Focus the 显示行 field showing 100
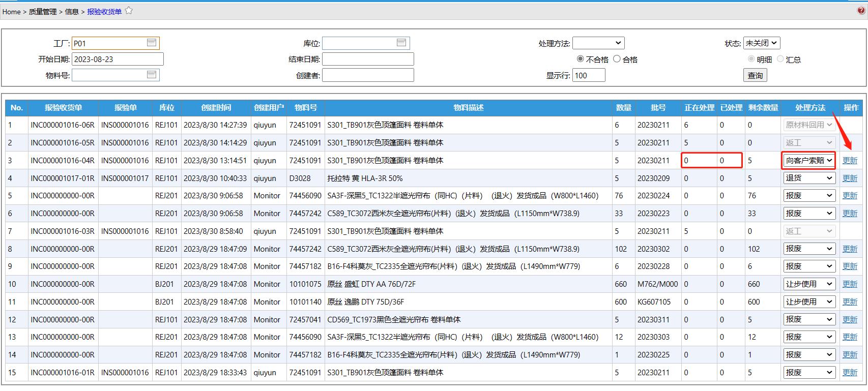 [x=589, y=75]
